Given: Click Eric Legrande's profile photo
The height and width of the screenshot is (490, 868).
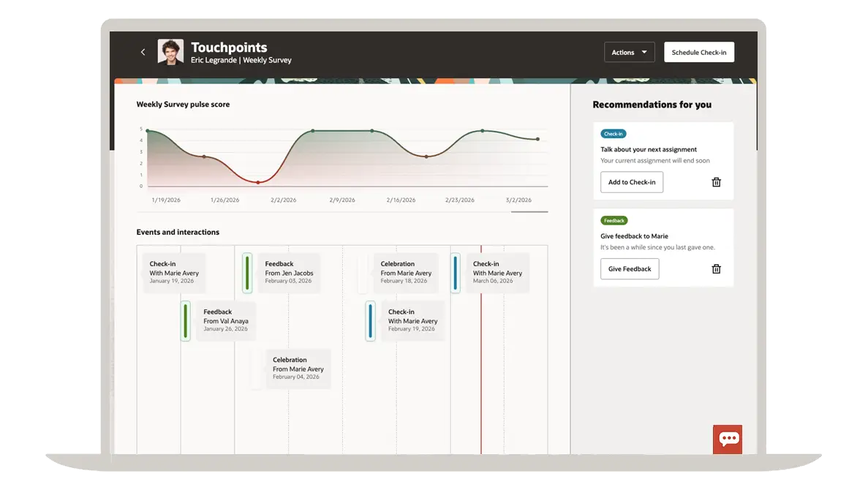Looking at the screenshot, I should coord(170,52).
